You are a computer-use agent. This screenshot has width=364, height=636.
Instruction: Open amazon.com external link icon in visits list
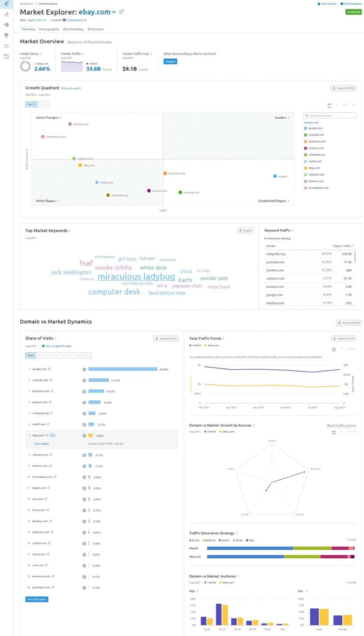click(x=51, y=402)
